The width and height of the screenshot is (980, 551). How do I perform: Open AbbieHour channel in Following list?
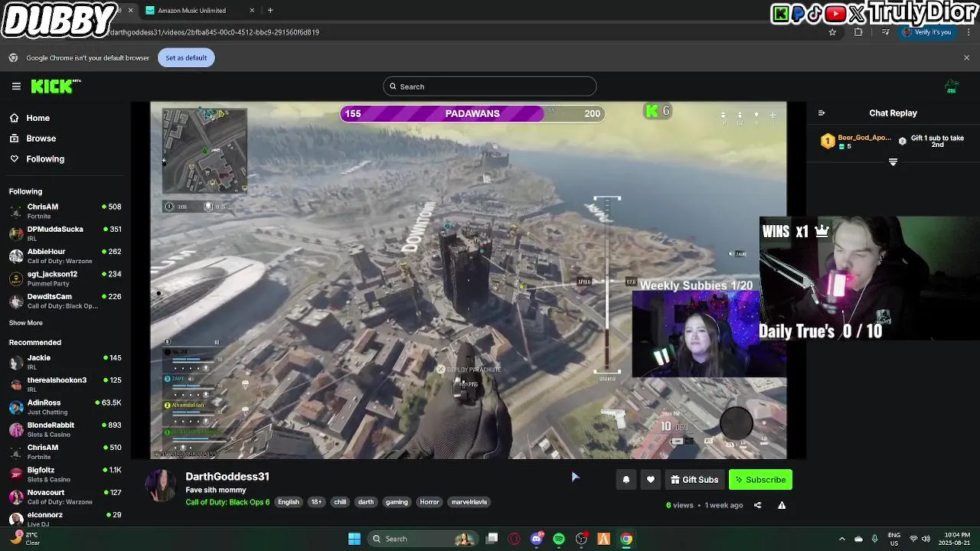point(65,256)
